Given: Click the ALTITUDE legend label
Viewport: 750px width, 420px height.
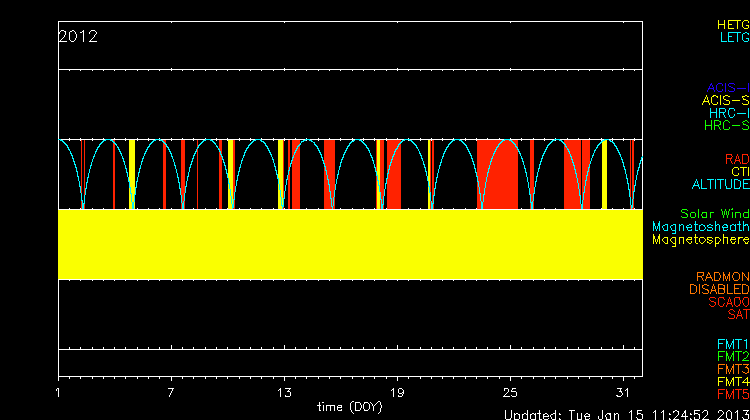Looking at the screenshot, I should 720,185.
